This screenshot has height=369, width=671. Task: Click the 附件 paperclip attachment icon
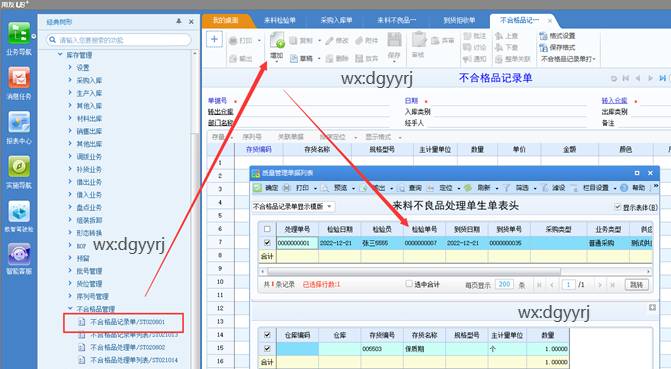point(359,41)
